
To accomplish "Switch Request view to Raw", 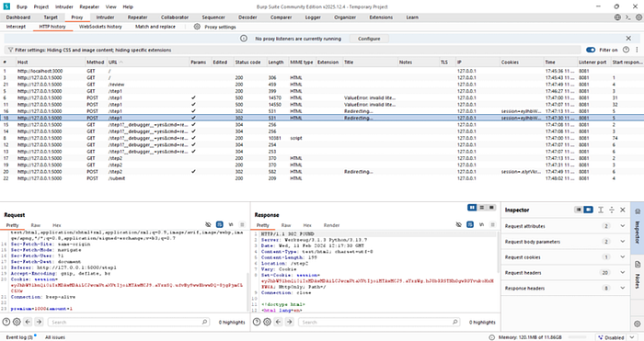I will point(36,225).
